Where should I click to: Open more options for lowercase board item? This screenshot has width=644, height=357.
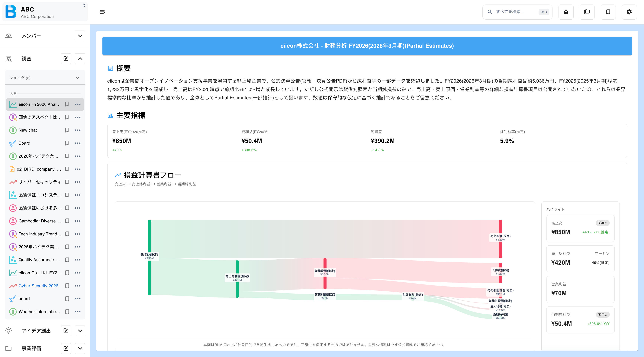click(78, 299)
